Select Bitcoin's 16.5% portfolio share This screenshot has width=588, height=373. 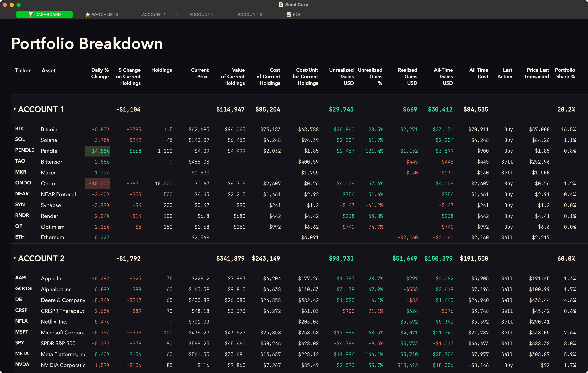568,129
